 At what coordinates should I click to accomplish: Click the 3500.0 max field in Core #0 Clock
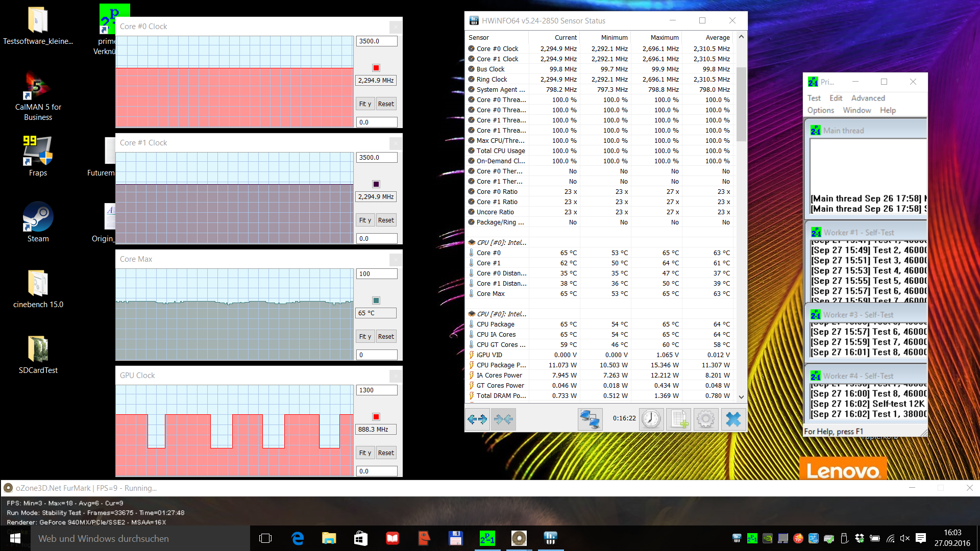point(376,41)
